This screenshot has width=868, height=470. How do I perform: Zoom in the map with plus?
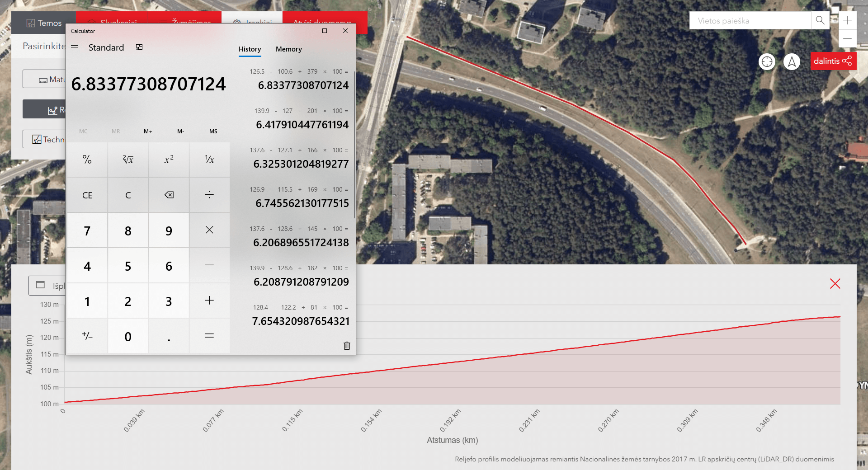tap(847, 20)
